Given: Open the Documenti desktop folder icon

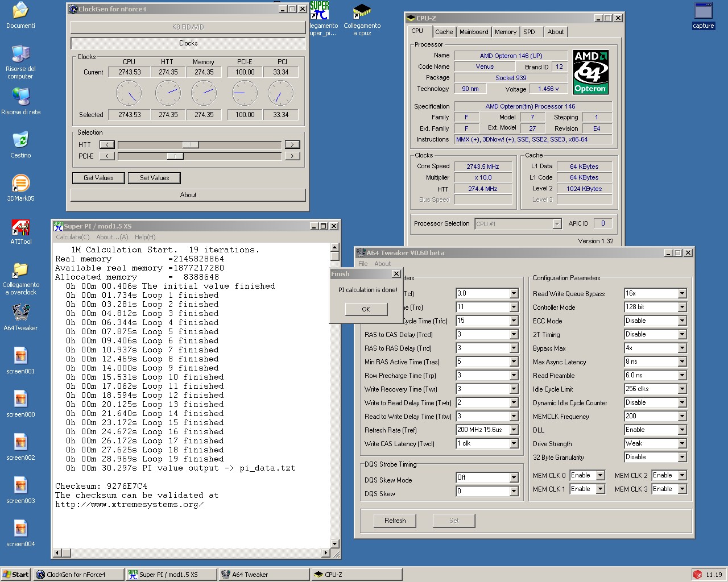Looking at the screenshot, I should [20, 15].
